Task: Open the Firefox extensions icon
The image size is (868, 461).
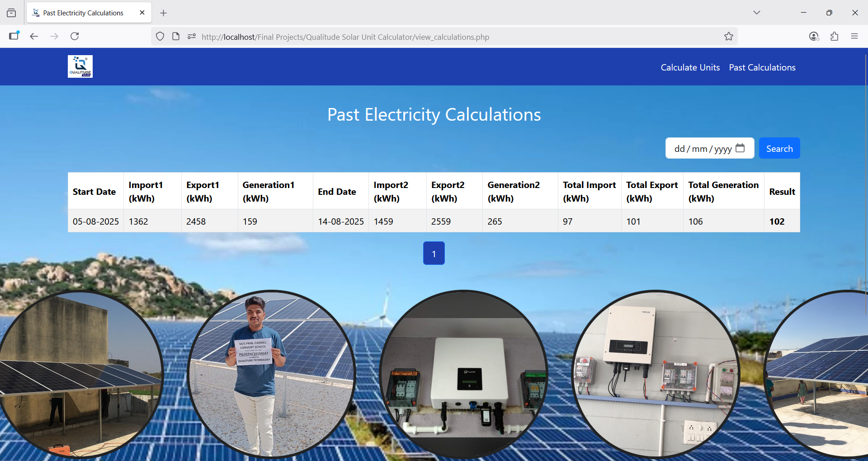Action: (834, 36)
